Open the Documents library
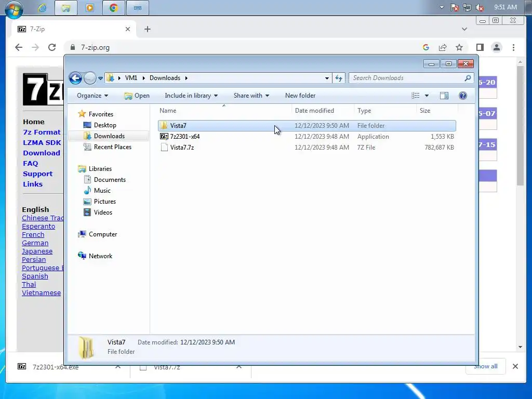Image resolution: width=532 pixels, height=399 pixels. [110, 179]
